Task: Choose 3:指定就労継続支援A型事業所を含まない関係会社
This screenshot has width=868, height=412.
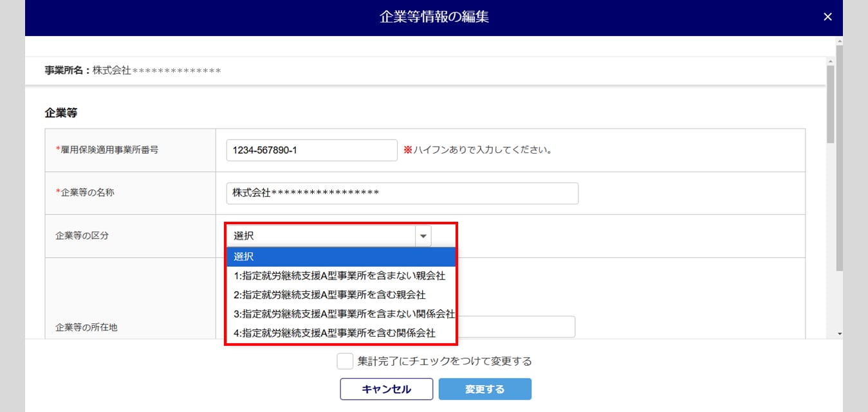Action: [x=341, y=314]
